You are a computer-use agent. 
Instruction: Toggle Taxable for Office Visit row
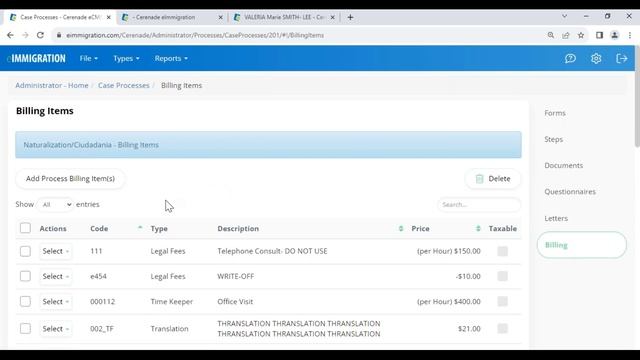pos(502,302)
